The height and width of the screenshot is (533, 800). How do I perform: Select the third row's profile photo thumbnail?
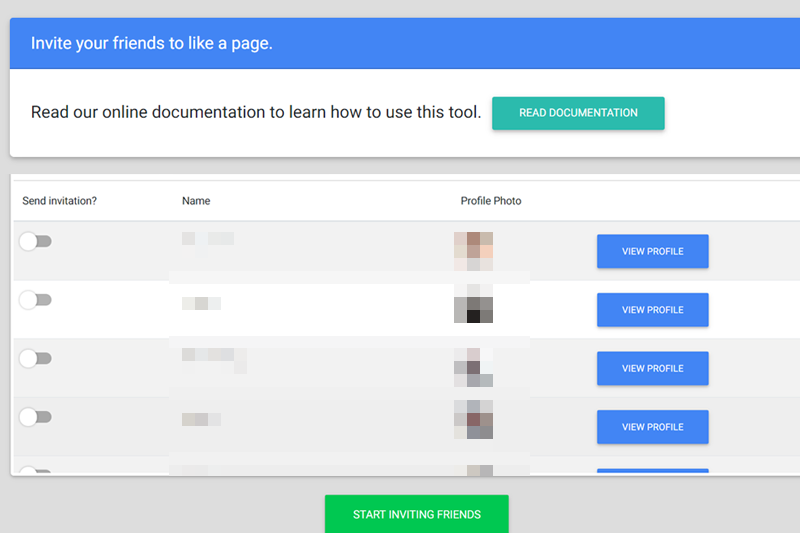click(x=473, y=367)
